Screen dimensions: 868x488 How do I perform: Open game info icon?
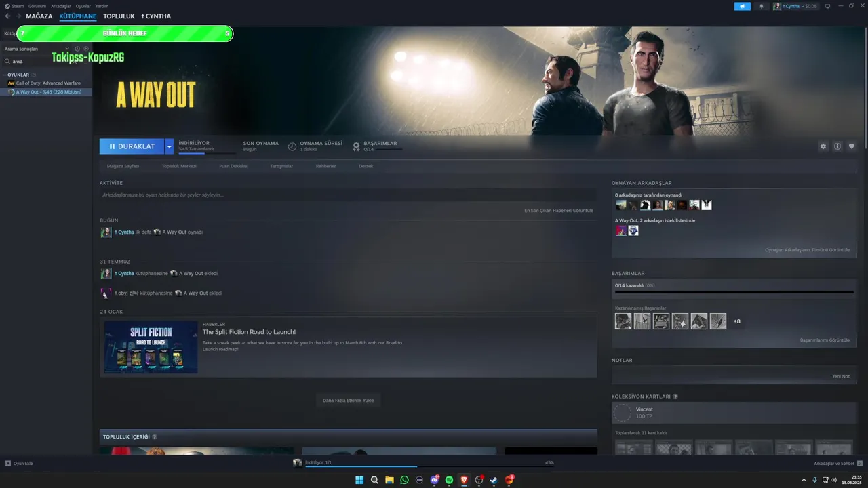(x=837, y=146)
